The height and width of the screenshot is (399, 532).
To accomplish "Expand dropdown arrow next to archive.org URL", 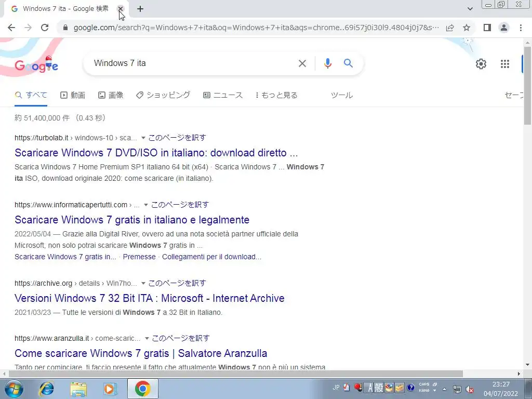I will (x=143, y=283).
